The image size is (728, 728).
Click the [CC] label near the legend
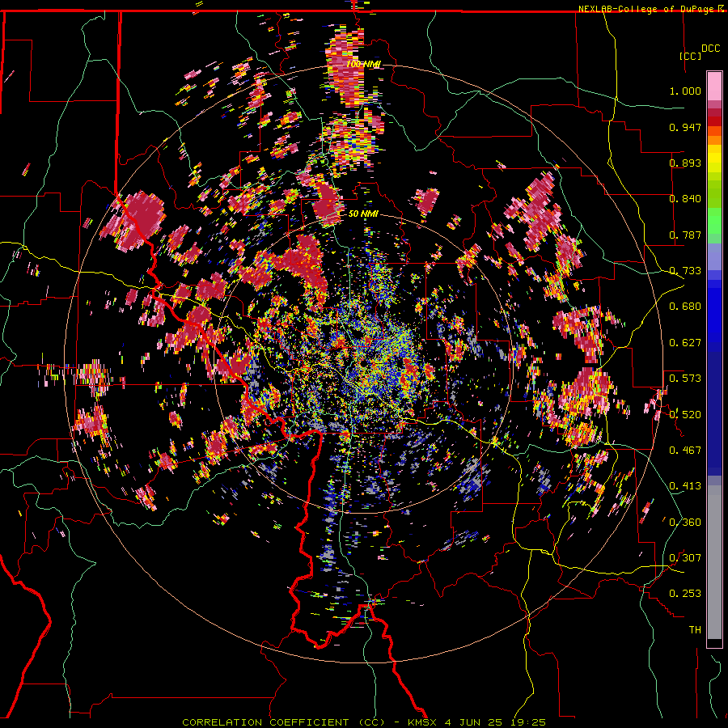691,56
